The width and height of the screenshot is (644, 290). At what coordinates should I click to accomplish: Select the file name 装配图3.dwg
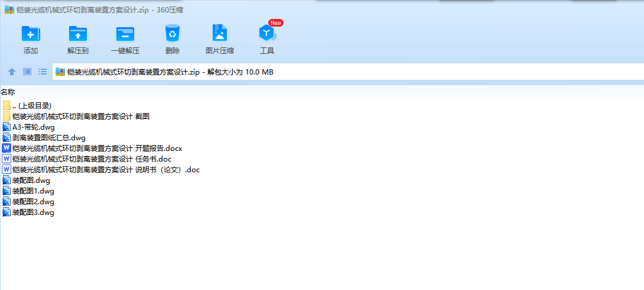(x=33, y=212)
